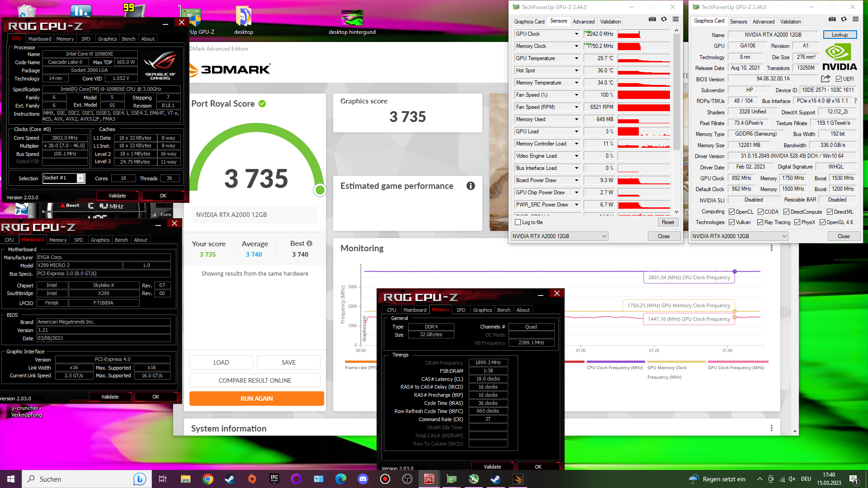The width and height of the screenshot is (868, 488).
Task: Expand Memory Clock sensor dropdown
Action: pos(576,46)
